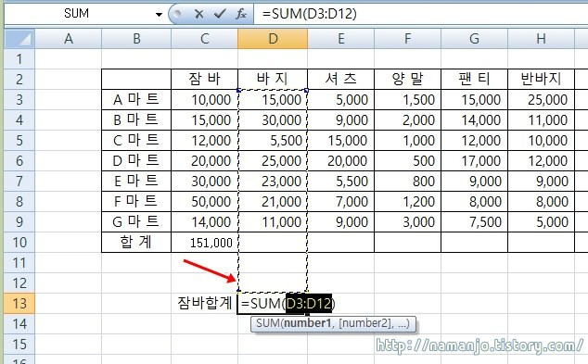Click the 1,200 cell in F 마트 row
Viewport: 588px width, 364px height.
[x=408, y=202]
